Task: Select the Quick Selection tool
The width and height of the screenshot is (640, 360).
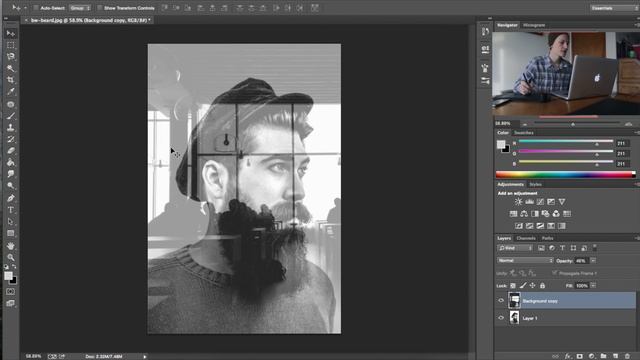Action: [x=11, y=69]
